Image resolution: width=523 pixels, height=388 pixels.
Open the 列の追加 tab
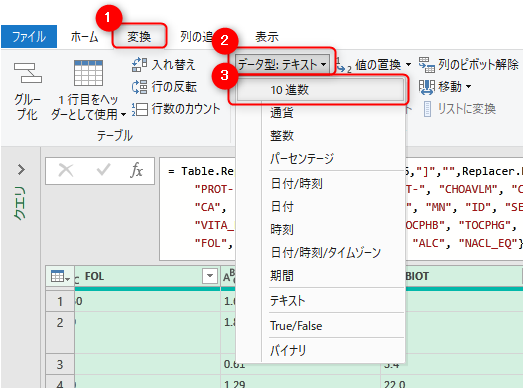point(196,36)
